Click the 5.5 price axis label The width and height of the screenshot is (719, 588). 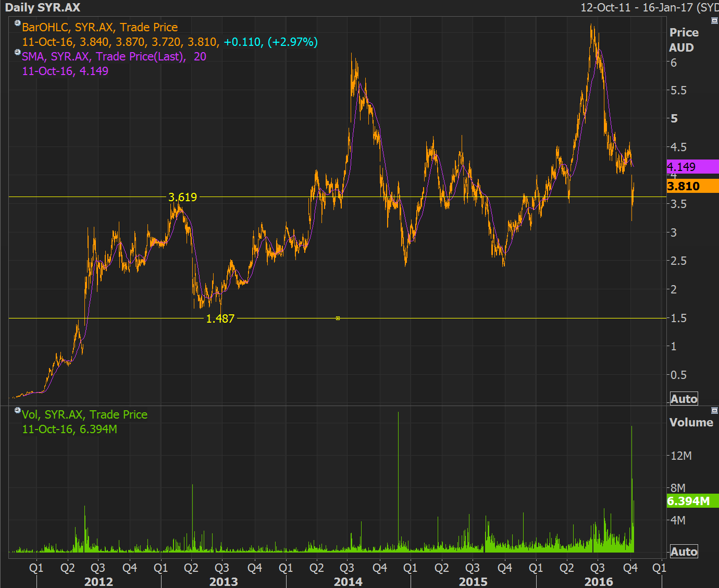point(678,90)
